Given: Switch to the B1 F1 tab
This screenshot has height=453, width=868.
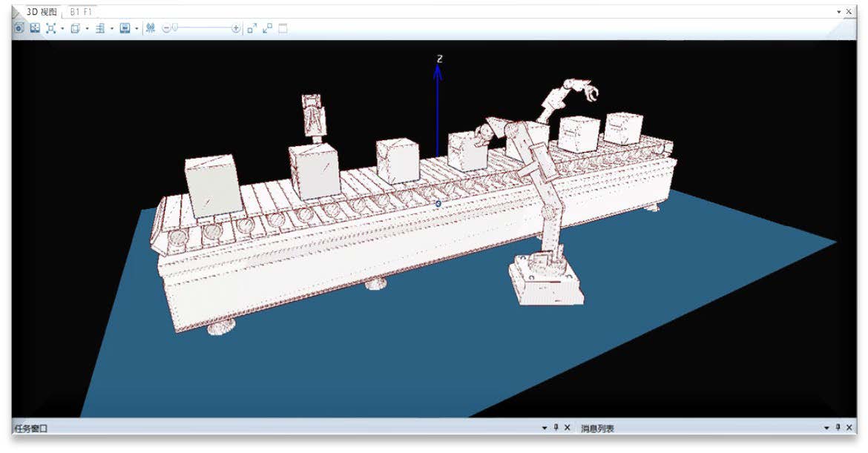Looking at the screenshot, I should click(82, 12).
